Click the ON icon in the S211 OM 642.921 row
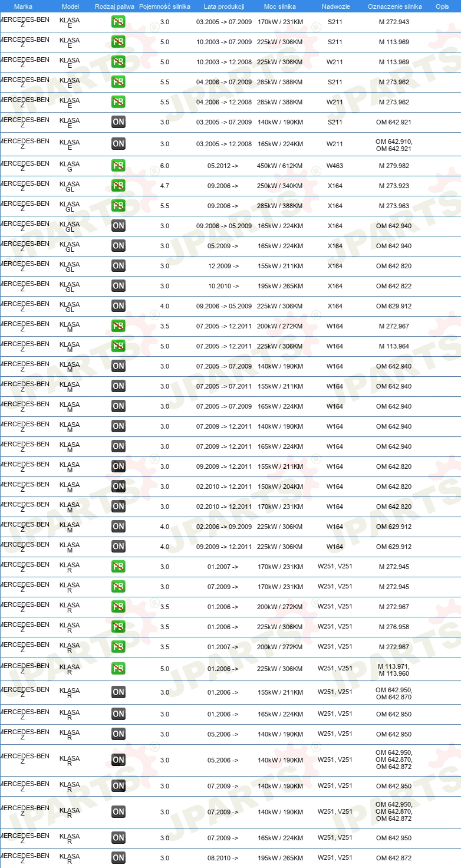The image size is (461, 868). tap(118, 122)
